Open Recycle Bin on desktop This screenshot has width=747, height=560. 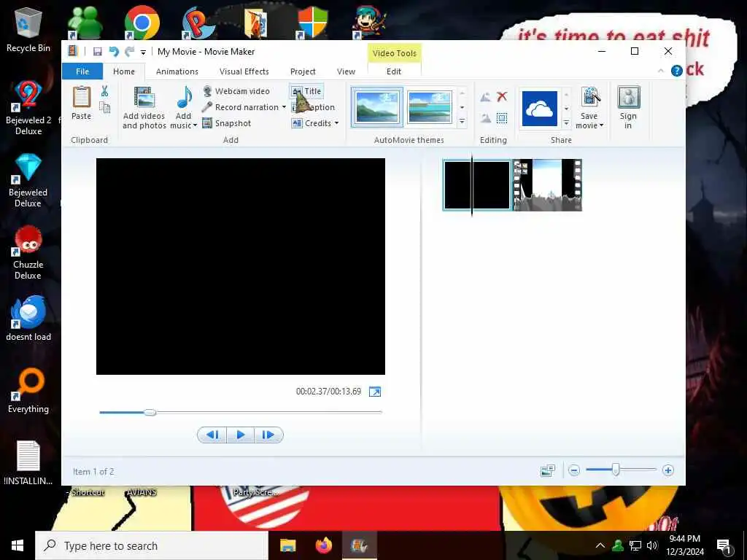click(28, 29)
